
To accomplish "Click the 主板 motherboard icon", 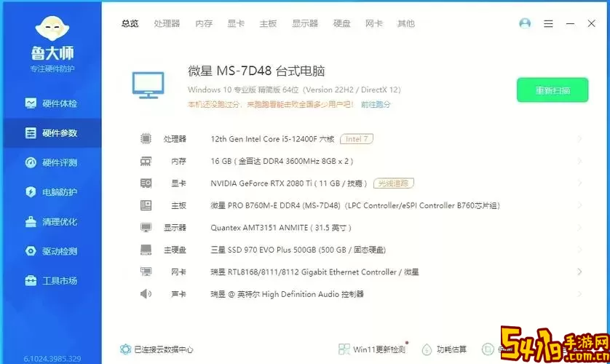I will pos(146,205).
